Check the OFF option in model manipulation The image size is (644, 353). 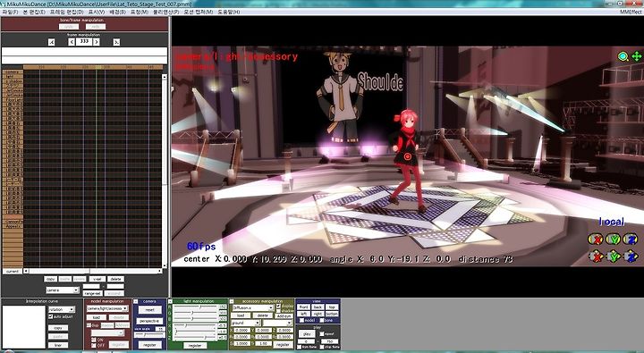pos(94,346)
